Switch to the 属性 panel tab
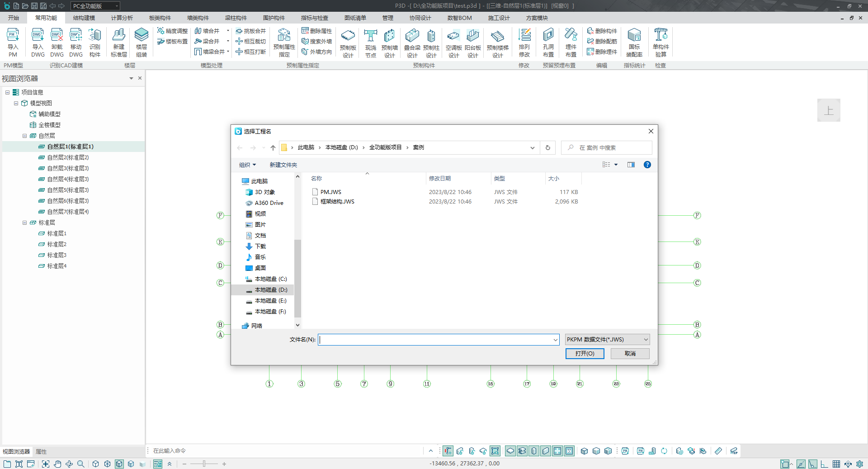This screenshot has height=469, width=868. click(41, 451)
